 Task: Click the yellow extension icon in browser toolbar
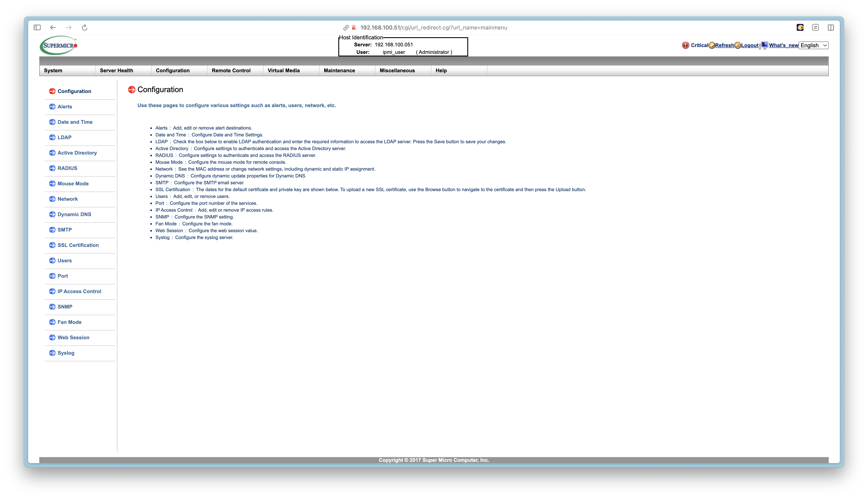[800, 27]
